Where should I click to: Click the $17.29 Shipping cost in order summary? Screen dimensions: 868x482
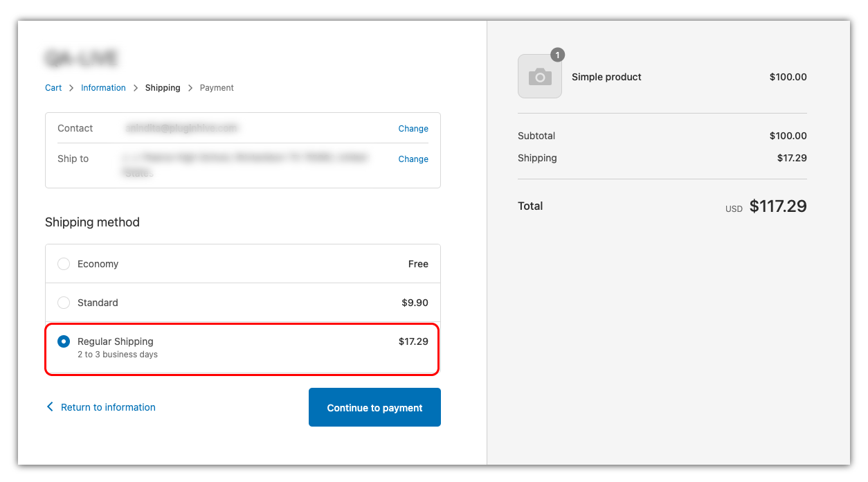(792, 158)
